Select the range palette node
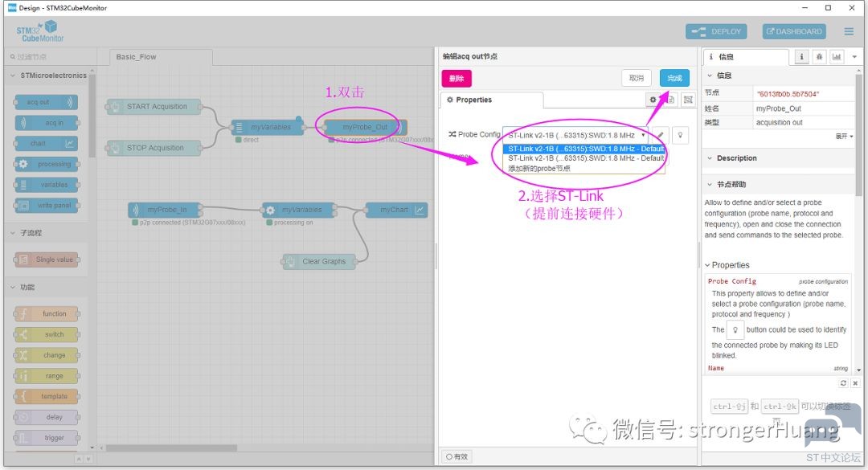Viewport: 868px width, 470px height. point(47,376)
